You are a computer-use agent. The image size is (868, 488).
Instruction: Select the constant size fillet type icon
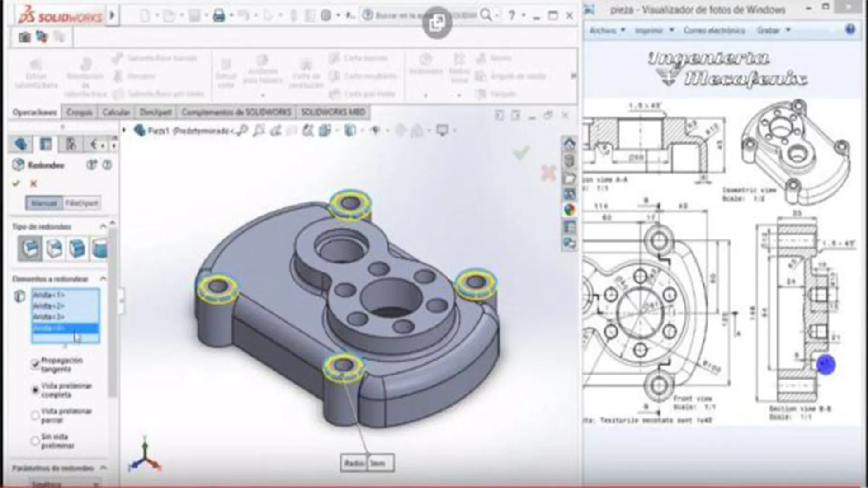(29, 249)
